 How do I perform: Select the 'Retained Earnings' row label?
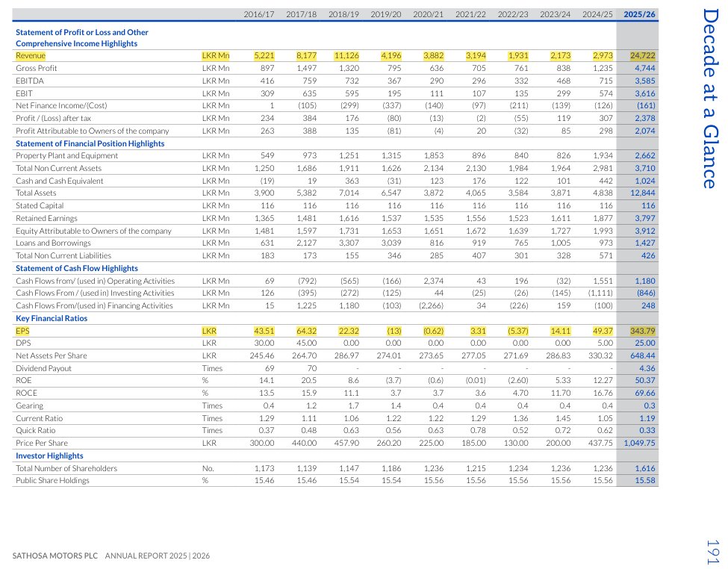46,218
